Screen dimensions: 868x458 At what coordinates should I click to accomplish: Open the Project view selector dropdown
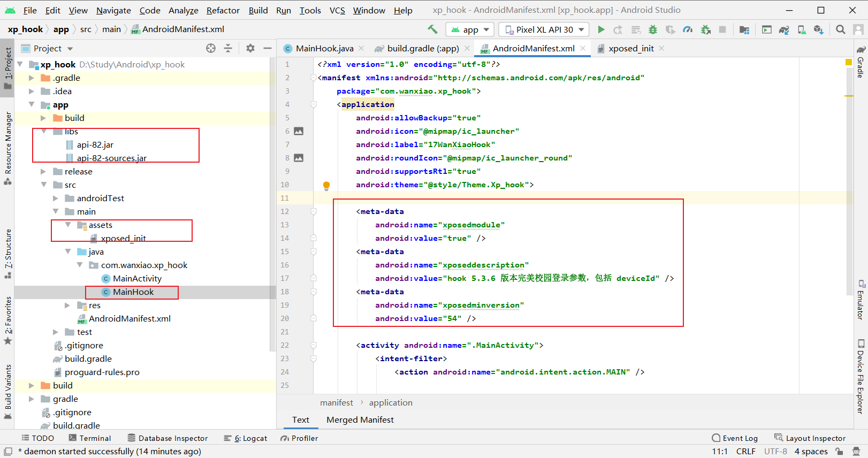point(47,48)
